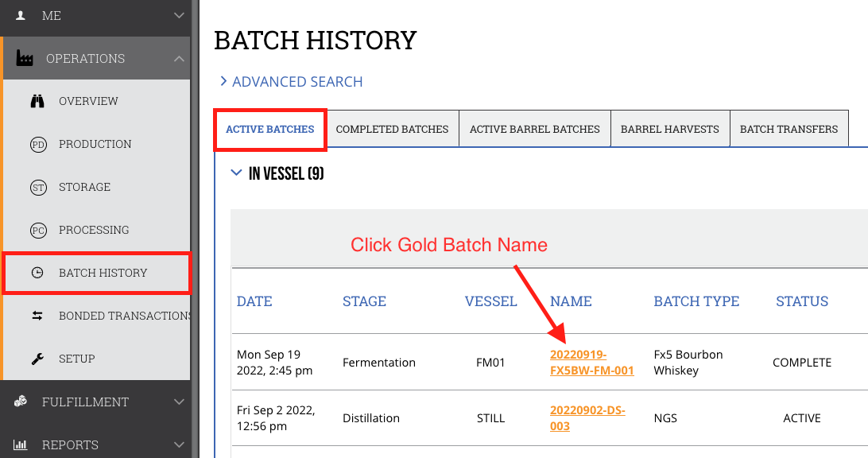Image resolution: width=868 pixels, height=458 pixels.
Task: Click the Reports bar chart icon
Action: point(21,444)
